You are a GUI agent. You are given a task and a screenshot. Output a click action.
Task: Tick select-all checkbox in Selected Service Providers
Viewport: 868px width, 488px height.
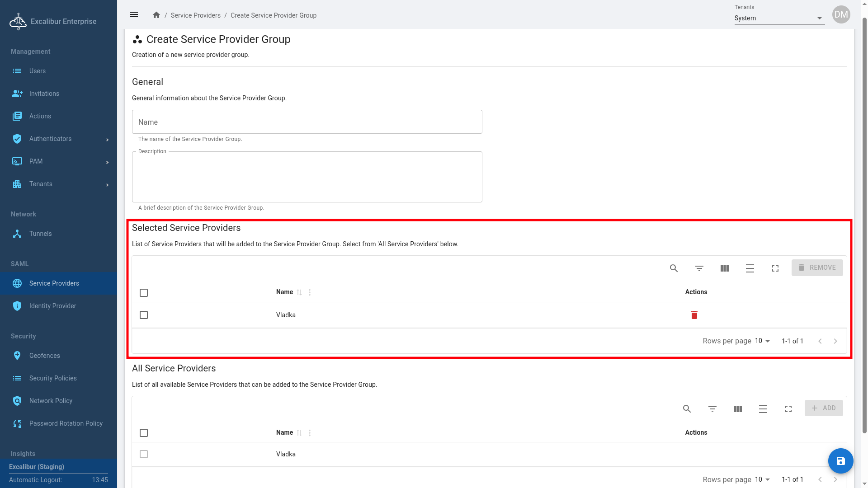pos(144,293)
